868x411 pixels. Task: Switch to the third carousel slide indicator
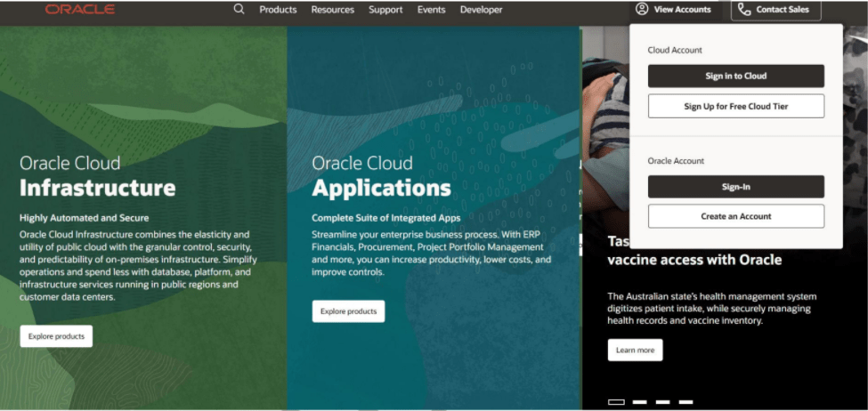pos(662,402)
